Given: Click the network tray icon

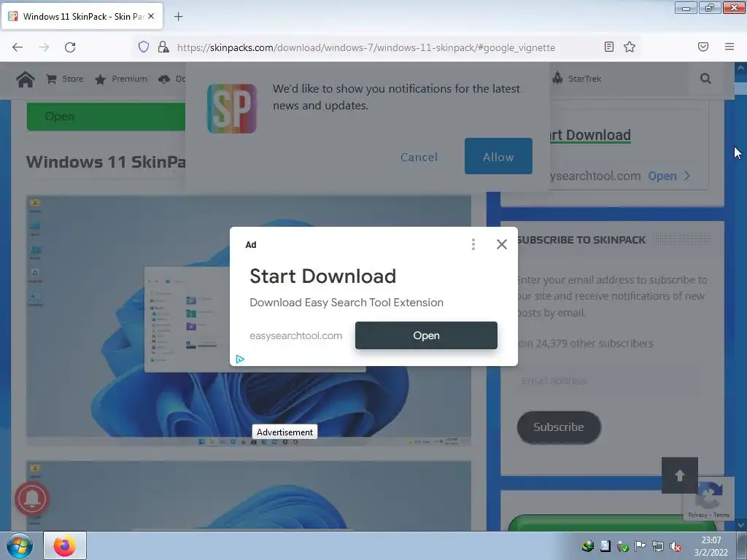Looking at the screenshot, I should 658,546.
